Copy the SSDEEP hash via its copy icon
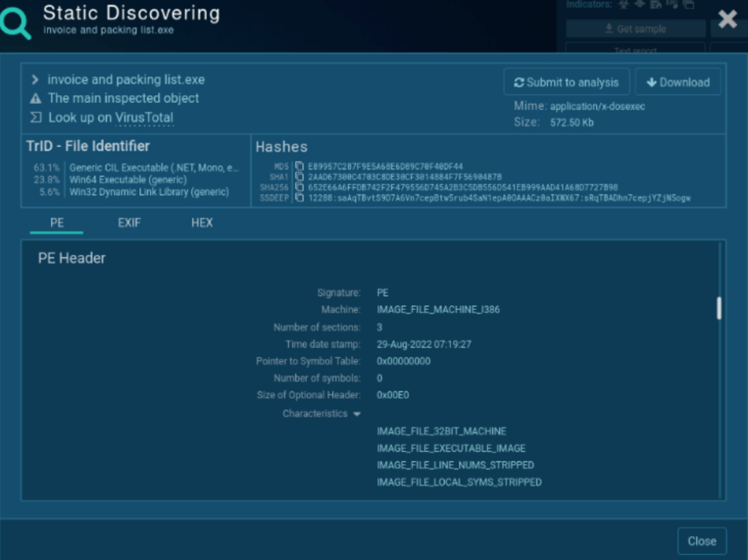The width and height of the screenshot is (748, 560). [299, 197]
